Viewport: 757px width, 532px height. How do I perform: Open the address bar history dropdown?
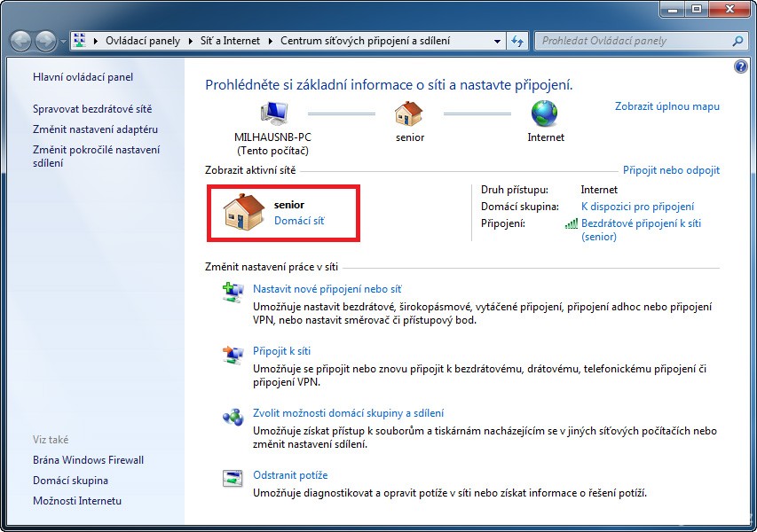(x=497, y=42)
